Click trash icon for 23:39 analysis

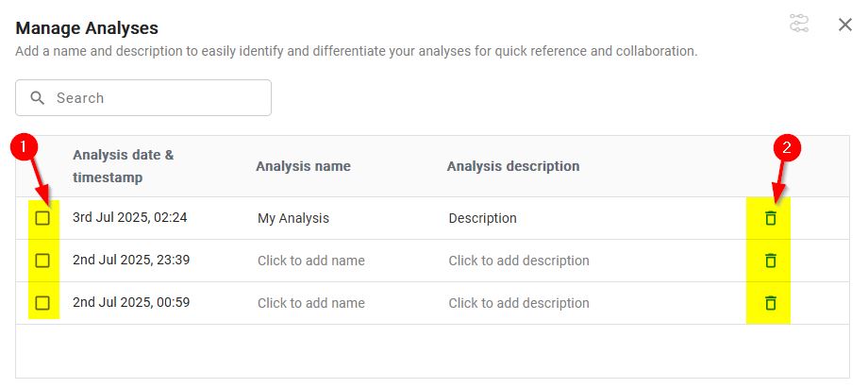[771, 260]
